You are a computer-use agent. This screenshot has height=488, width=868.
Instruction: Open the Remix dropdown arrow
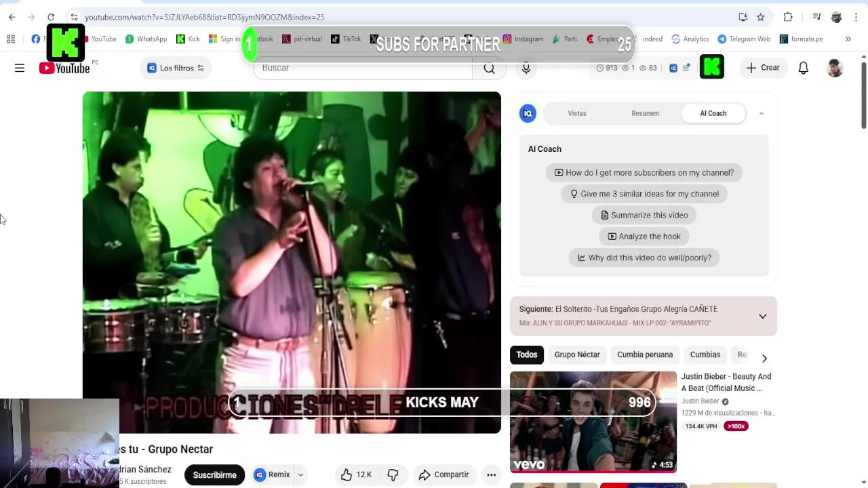300,475
